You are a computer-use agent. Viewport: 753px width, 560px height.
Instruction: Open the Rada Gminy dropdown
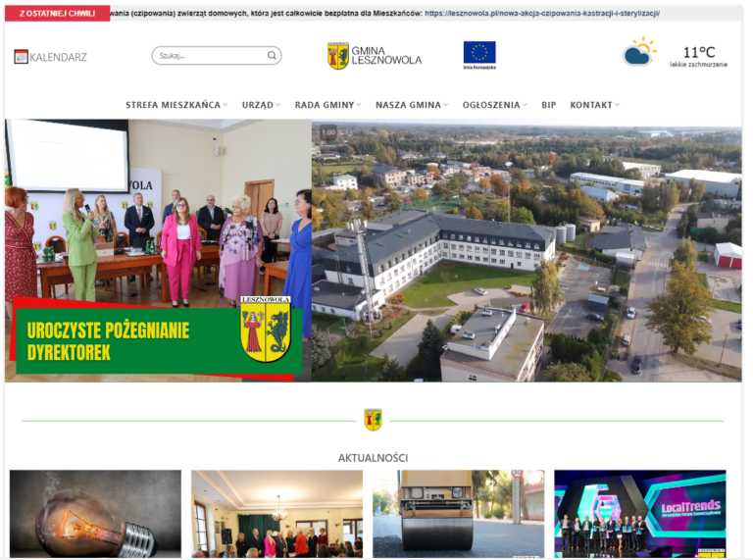click(327, 105)
